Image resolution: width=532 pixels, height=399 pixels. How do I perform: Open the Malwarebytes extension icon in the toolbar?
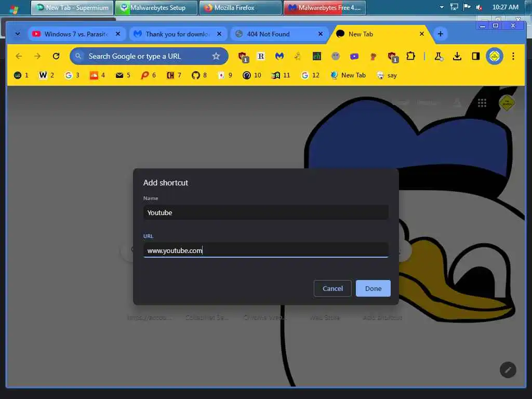click(279, 56)
